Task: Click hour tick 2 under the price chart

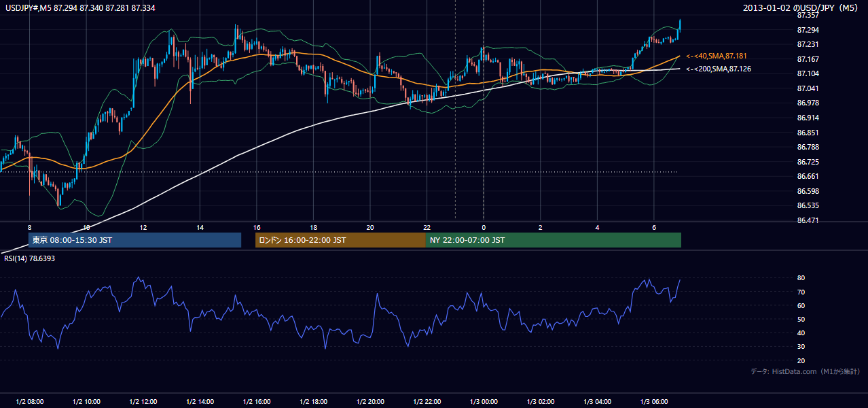Action: click(x=541, y=226)
